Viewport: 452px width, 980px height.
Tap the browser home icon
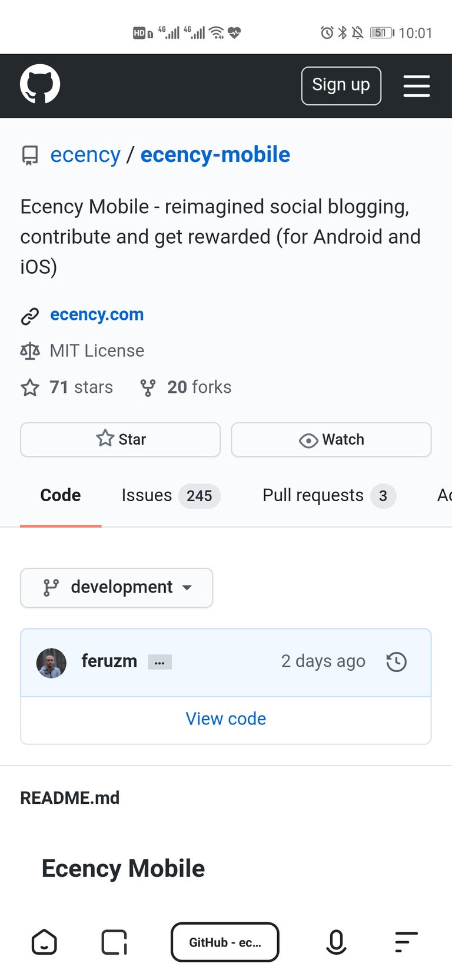click(x=44, y=942)
